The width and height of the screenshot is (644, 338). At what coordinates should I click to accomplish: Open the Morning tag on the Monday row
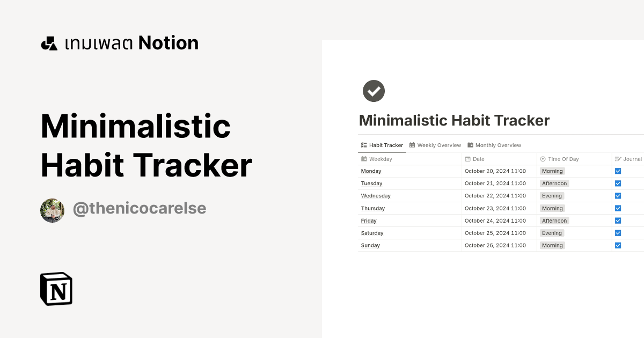point(552,171)
